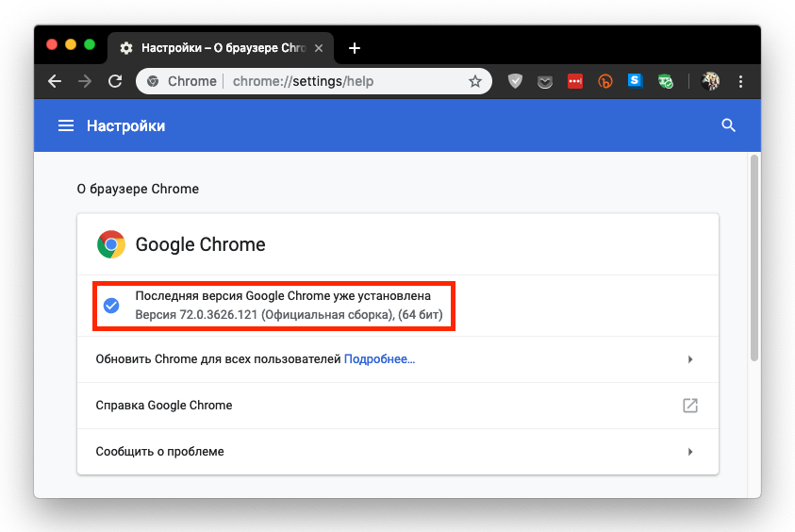This screenshot has width=795, height=532.
Task: Open the red password manager extension
Action: coord(575,81)
